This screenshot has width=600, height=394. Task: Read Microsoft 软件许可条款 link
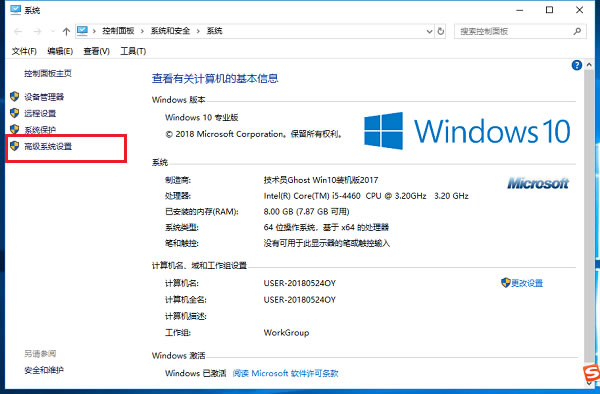coord(285,373)
